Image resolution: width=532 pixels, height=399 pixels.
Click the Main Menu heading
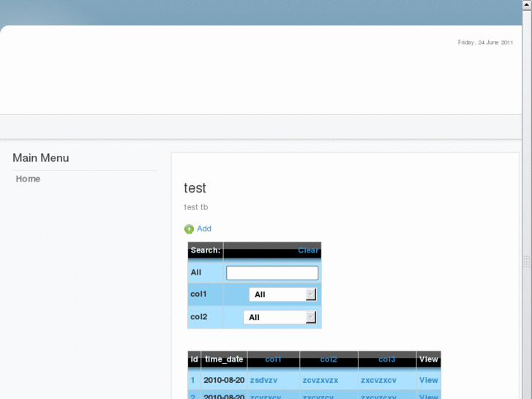pyautogui.click(x=41, y=158)
